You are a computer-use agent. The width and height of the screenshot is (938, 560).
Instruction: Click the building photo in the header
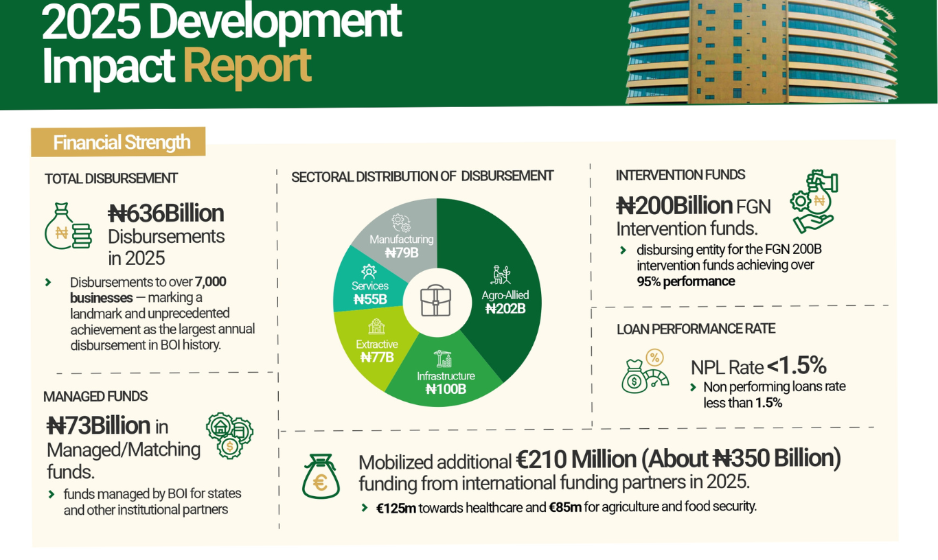[761, 51]
